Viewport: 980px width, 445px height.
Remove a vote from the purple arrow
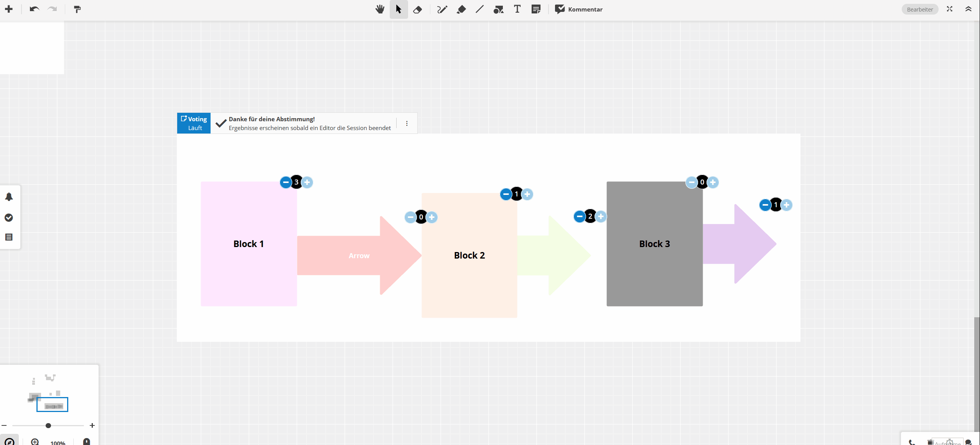coord(765,205)
